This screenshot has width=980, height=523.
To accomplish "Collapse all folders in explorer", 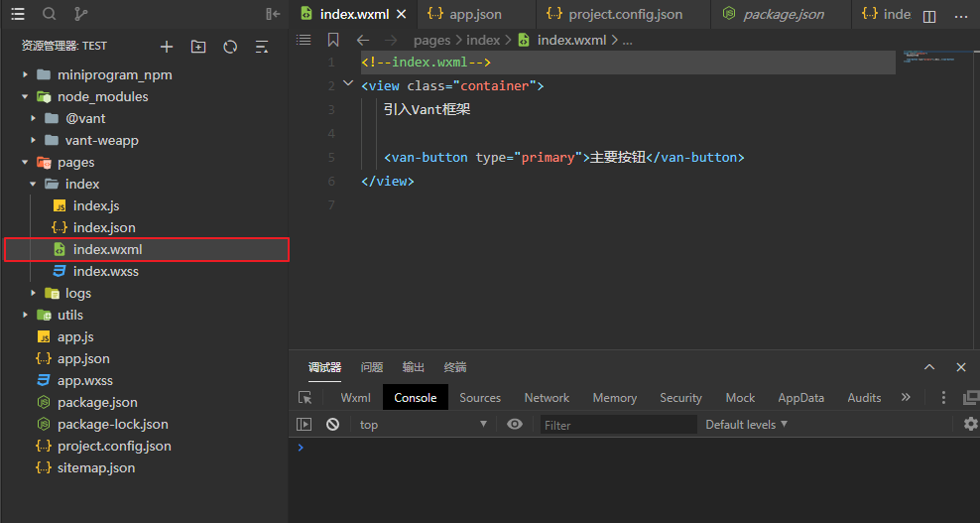I will 261,47.
